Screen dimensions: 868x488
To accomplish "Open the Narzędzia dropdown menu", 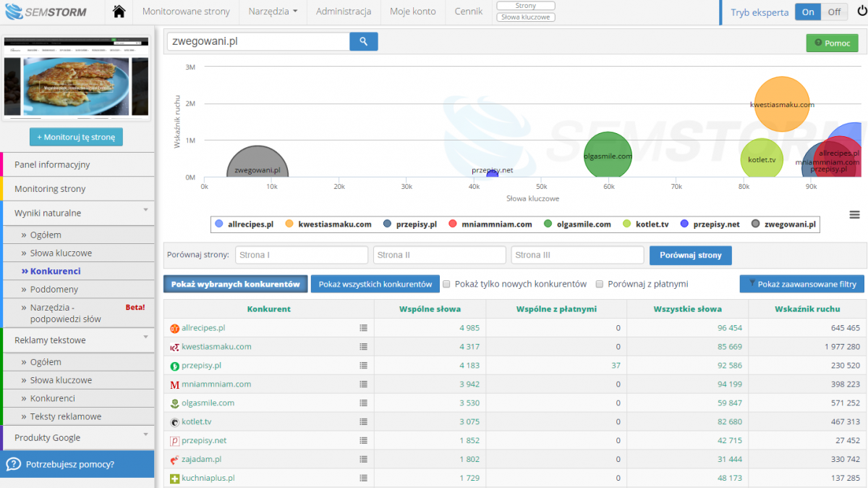I will (x=273, y=12).
